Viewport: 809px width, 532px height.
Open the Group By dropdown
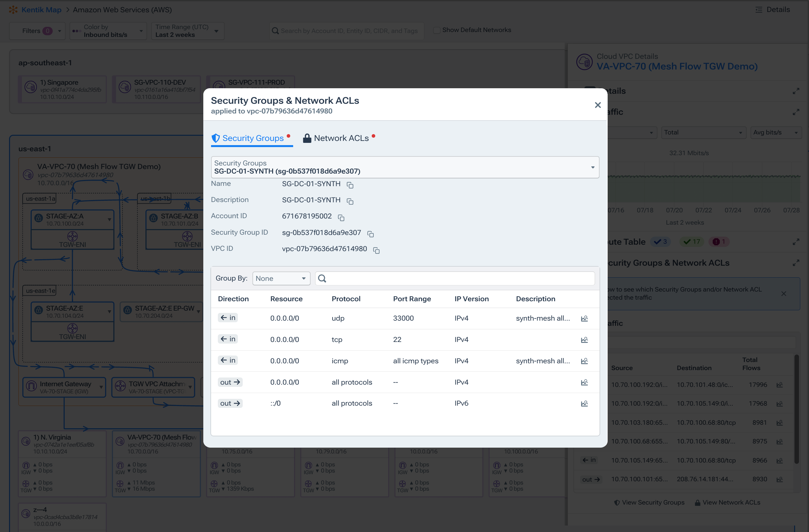(281, 278)
